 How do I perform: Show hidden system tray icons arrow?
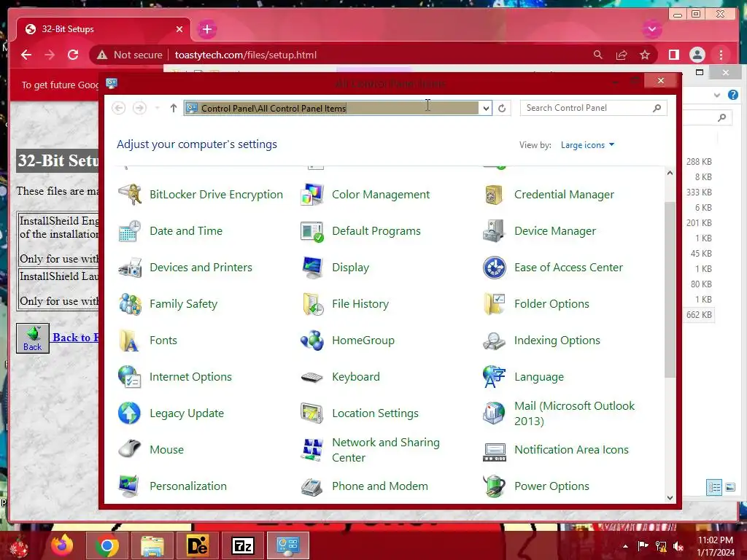point(625,546)
